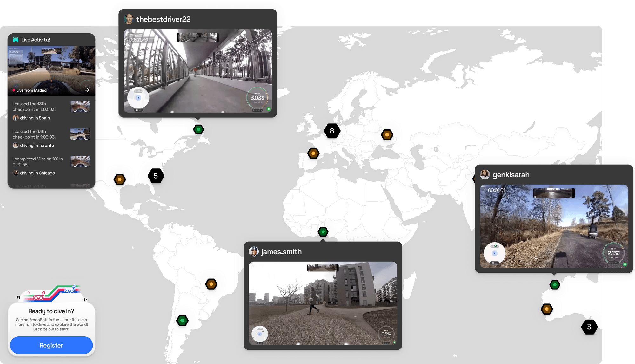Select the orange hexagon marker over Spain
Screen dimensions: 635x364
tap(313, 153)
